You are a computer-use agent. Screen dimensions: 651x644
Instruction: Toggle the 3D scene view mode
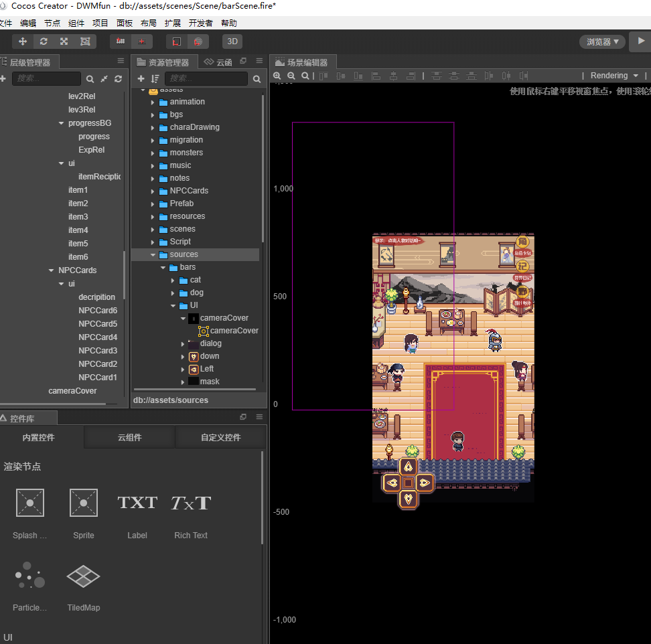(x=232, y=42)
